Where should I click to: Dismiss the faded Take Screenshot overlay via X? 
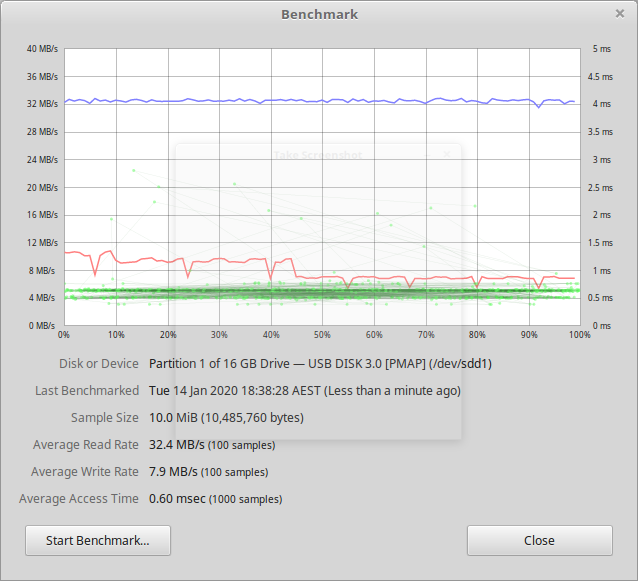pyautogui.click(x=447, y=154)
